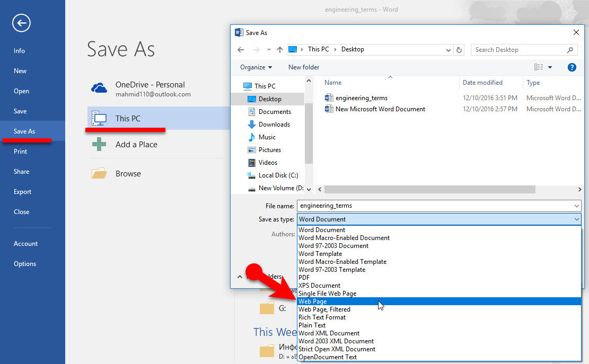Click the This PC computer icon in Save As places
Image resolution: width=589 pixels, height=364 pixels.
(x=99, y=118)
